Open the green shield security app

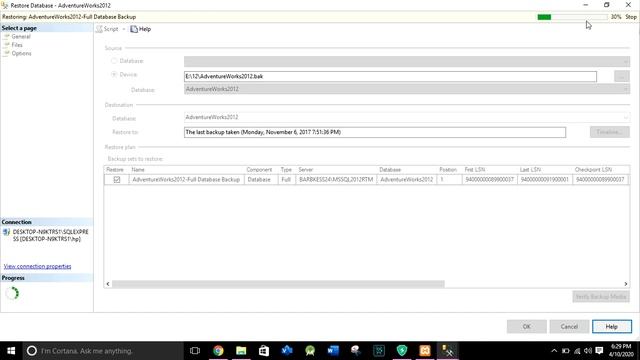tap(402, 351)
